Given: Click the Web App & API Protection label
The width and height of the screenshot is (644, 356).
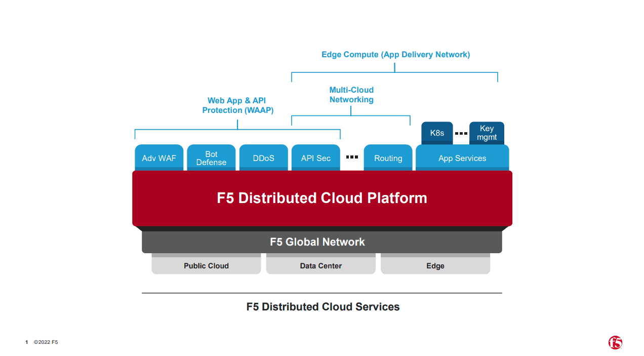Looking at the screenshot, I should click(x=237, y=105).
